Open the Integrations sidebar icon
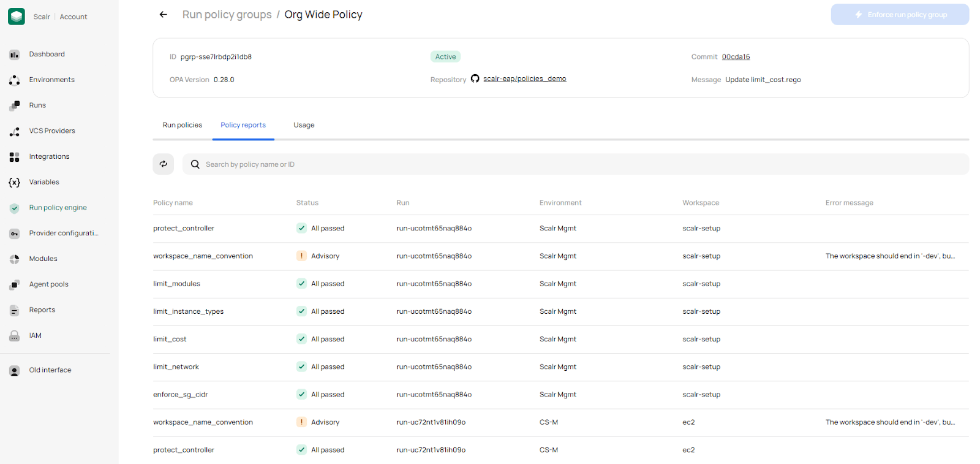Viewport: 980px width, 464px height. [x=15, y=157]
